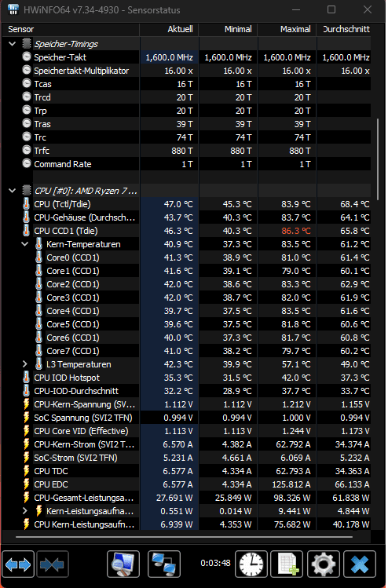This screenshot has height=588, width=388.
Task: Click the Trfc row clock icon
Action: tap(26, 151)
